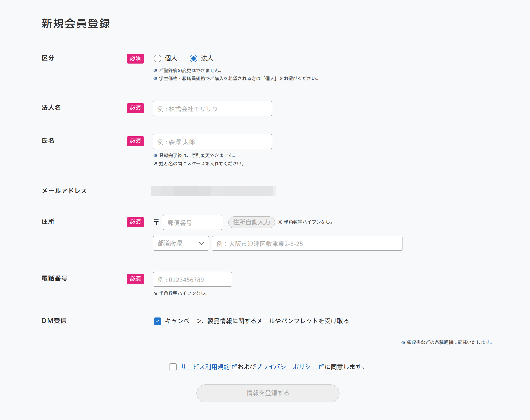The height and width of the screenshot is (420, 530).
Task: Click the 〒 postal mark beside the zip field
Action: pyautogui.click(x=156, y=222)
